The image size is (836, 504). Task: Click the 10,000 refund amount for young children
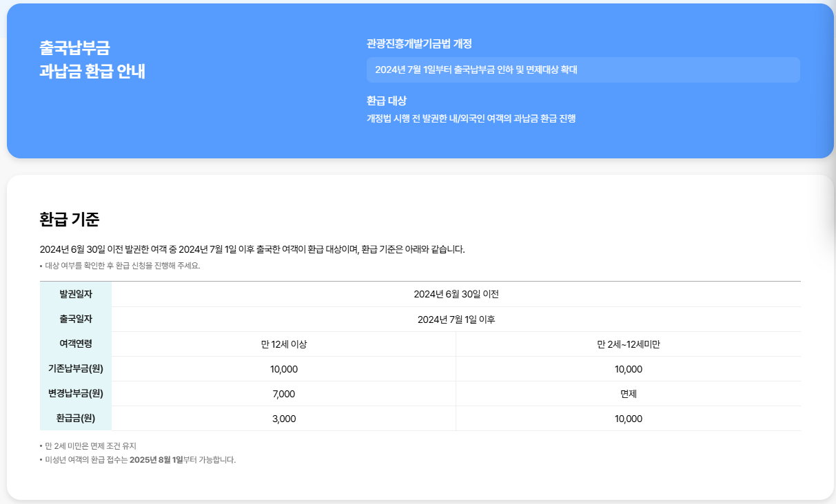(629, 418)
